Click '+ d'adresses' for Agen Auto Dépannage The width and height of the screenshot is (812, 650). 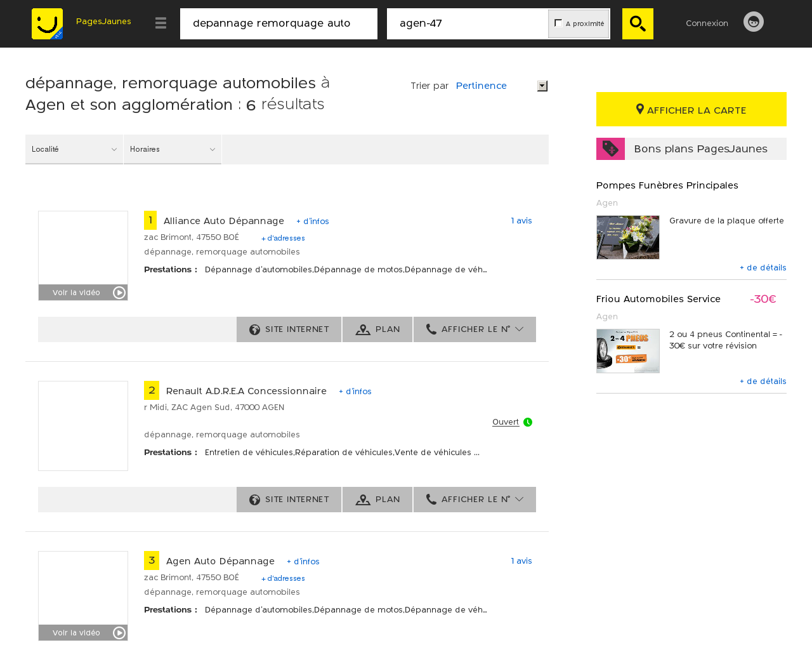coord(283,578)
